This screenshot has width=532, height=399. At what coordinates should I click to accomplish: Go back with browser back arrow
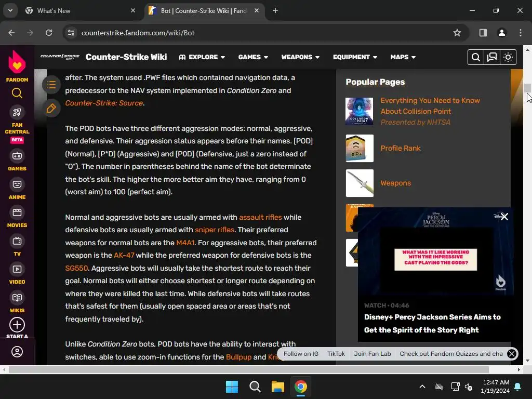(x=11, y=33)
